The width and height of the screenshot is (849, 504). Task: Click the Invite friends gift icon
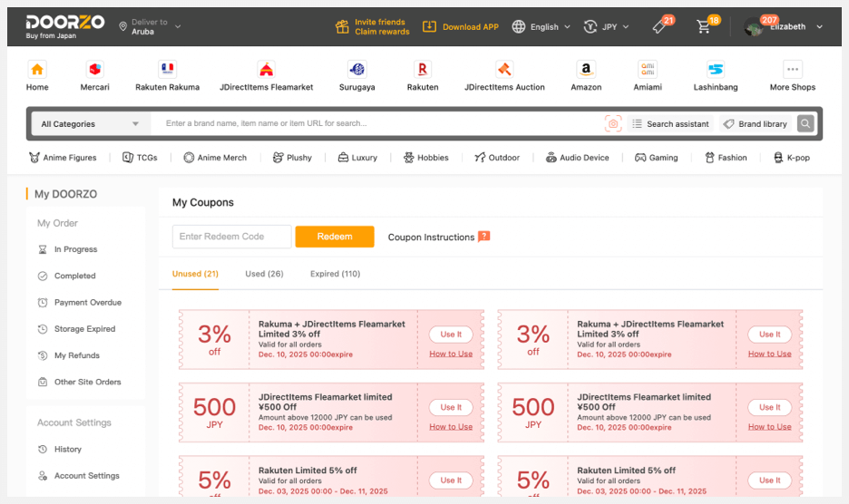(x=342, y=26)
